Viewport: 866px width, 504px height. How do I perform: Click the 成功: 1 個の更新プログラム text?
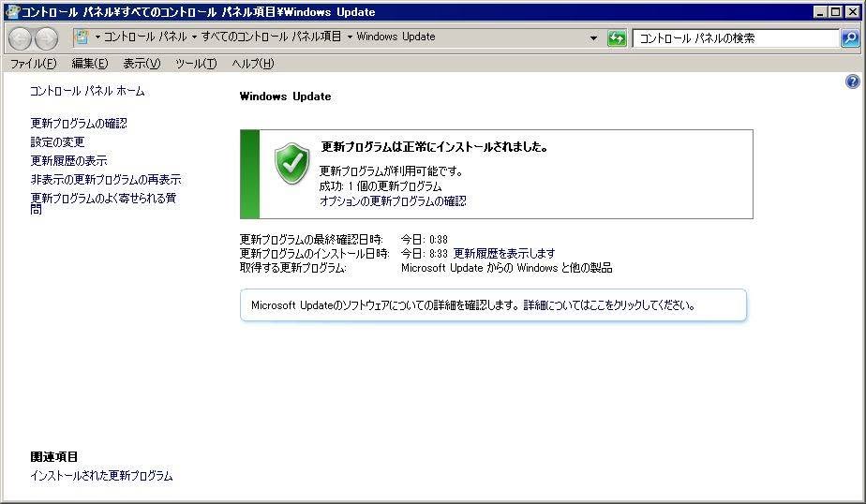point(381,186)
